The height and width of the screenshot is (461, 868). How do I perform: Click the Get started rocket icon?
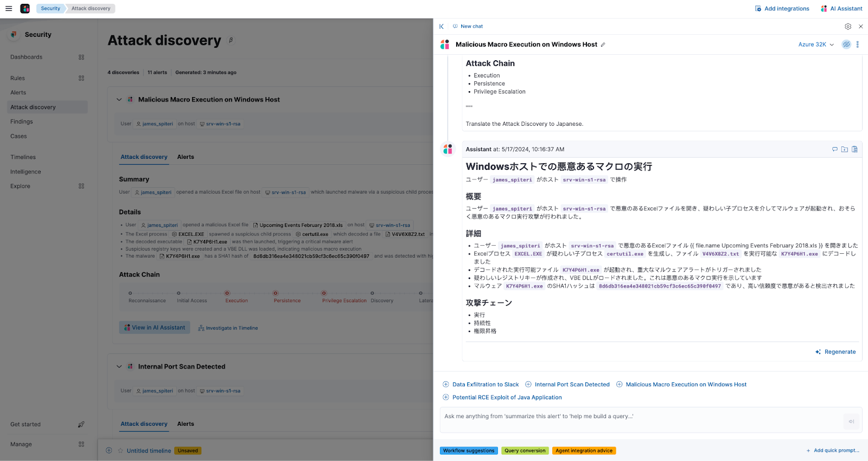tap(81, 424)
